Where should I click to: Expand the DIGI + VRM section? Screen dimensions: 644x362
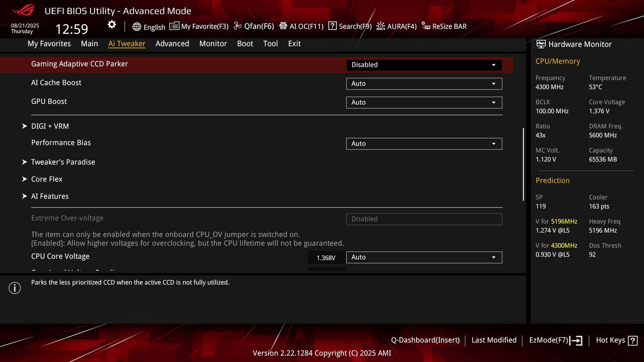[50, 126]
